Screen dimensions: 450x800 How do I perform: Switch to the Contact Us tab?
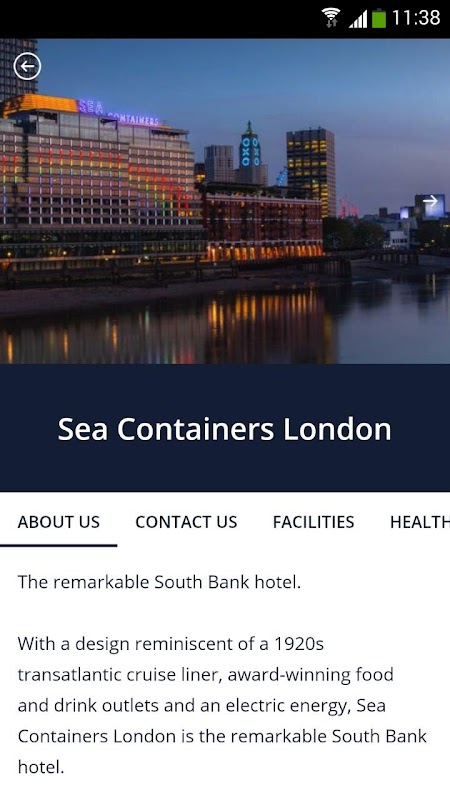pos(186,522)
